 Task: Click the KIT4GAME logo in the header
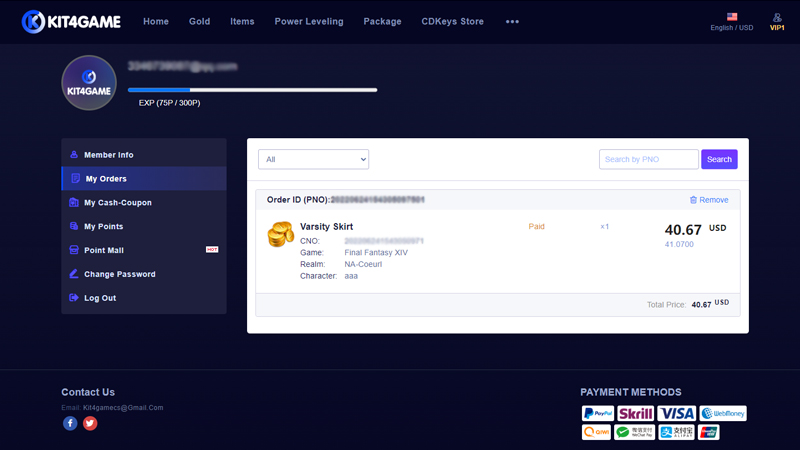(x=71, y=21)
